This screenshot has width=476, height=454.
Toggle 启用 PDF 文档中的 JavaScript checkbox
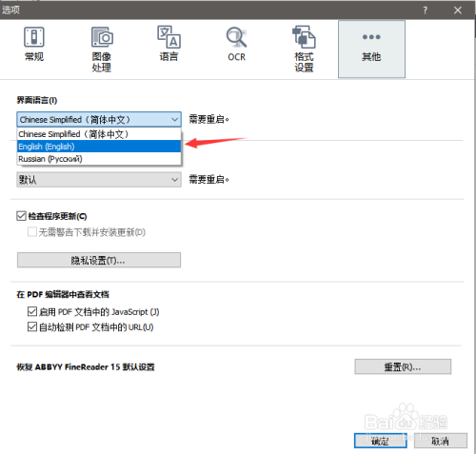[32, 311]
